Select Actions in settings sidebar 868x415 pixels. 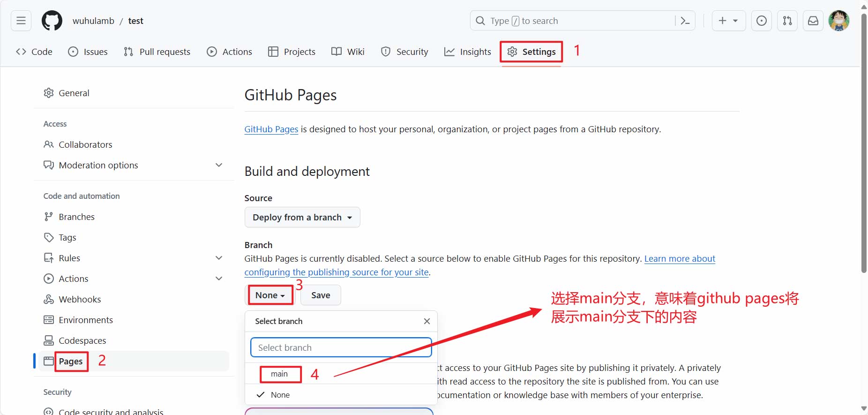134,279
